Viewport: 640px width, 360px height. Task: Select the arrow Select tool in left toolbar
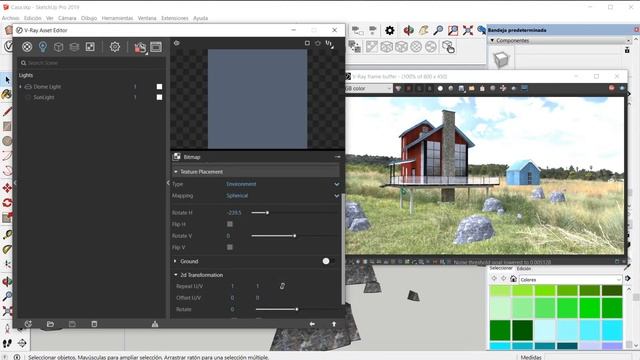7,80
